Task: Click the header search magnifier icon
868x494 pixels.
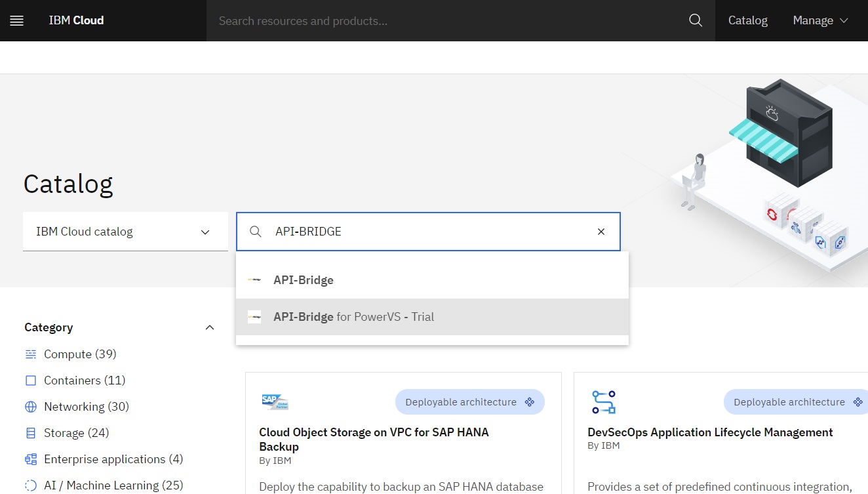Action: pyautogui.click(x=696, y=20)
